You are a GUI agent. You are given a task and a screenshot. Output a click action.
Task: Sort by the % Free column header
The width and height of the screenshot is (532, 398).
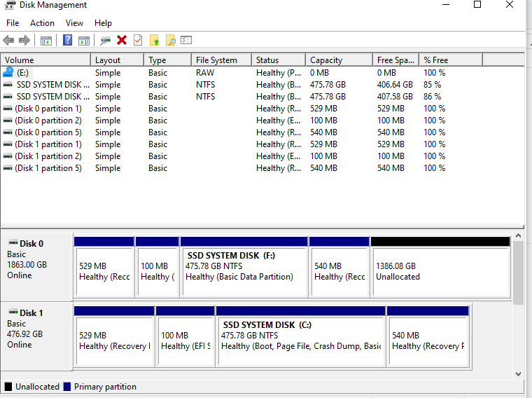pyautogui.click(x=451, y=60)
